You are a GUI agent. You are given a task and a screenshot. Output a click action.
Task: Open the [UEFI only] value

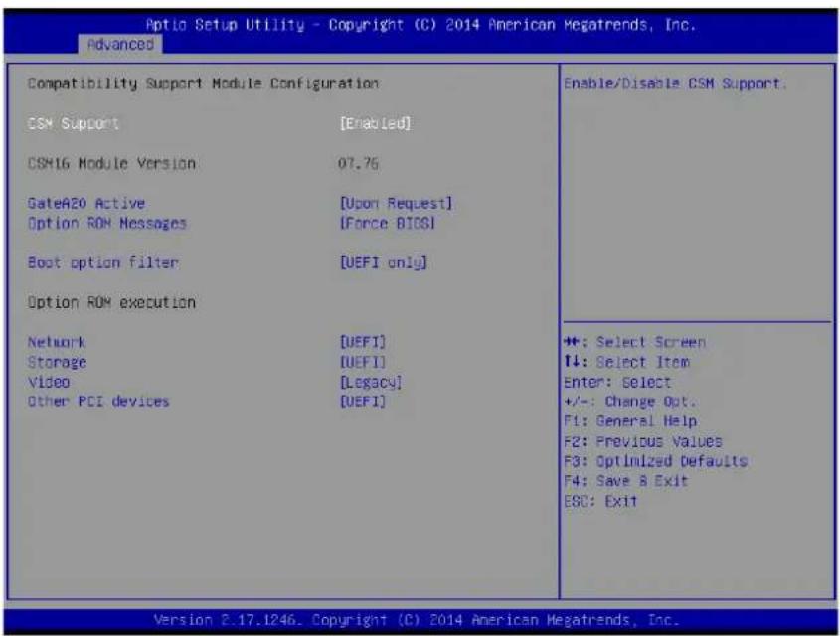(x=384, y=263)
